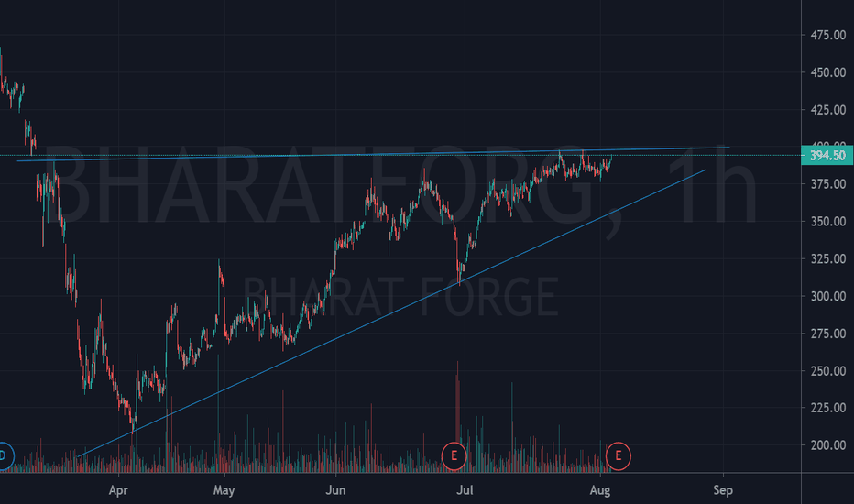Click the 200.00 price axis label
The width and height of the screenshot is (854, 504).
tap(827, 445)
